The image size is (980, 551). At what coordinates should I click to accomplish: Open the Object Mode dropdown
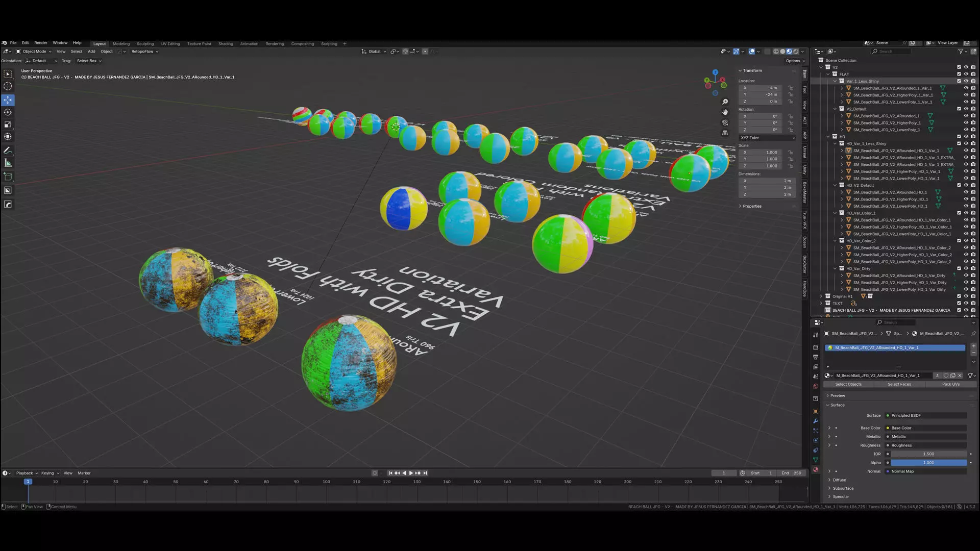pos(34,52)
